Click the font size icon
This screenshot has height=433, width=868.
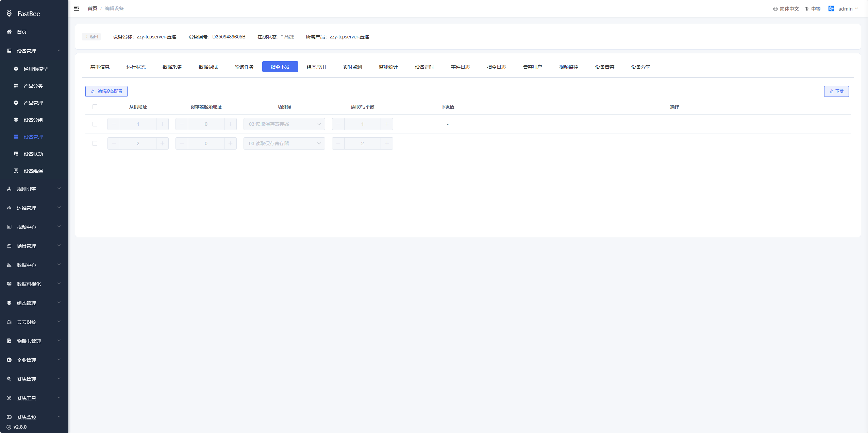(807, 9)
